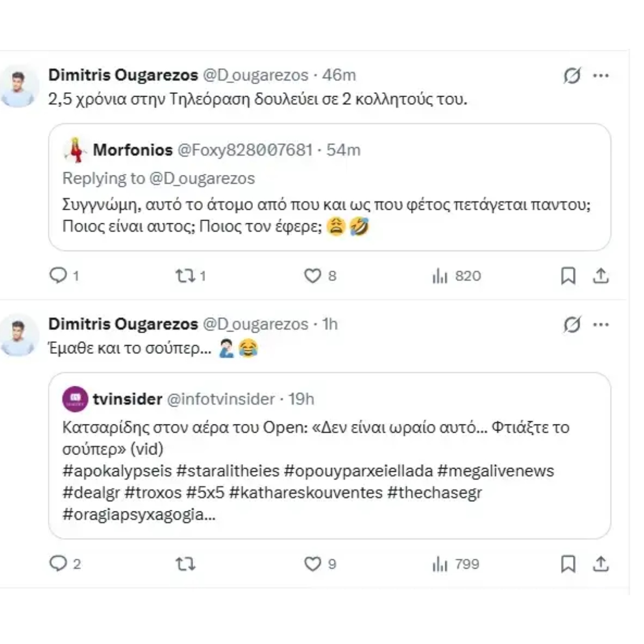The width and height of the screenshot is (644, 644).
Task: Share the second tweet
Action: click(x=601, y=563)
